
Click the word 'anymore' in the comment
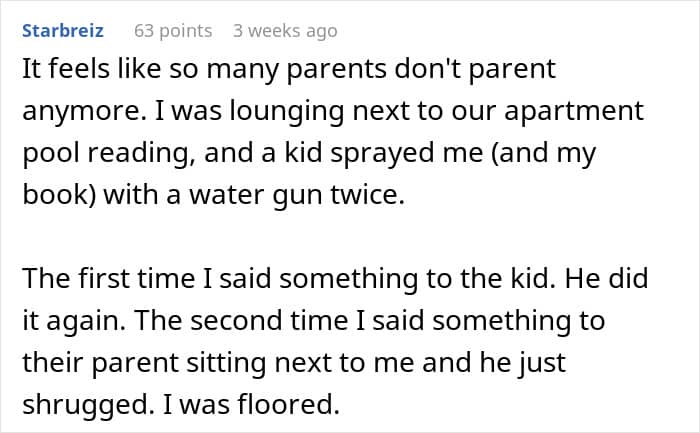click(x=72, y=112)
